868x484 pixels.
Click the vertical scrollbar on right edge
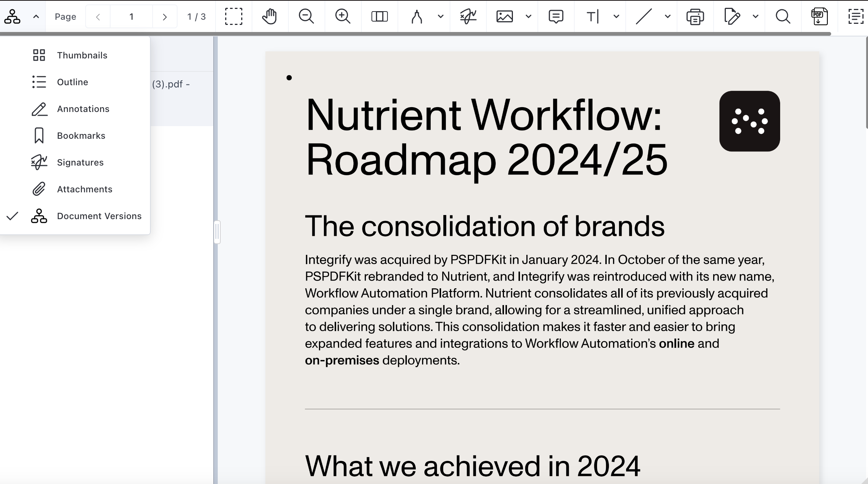(x=867, y=83)
